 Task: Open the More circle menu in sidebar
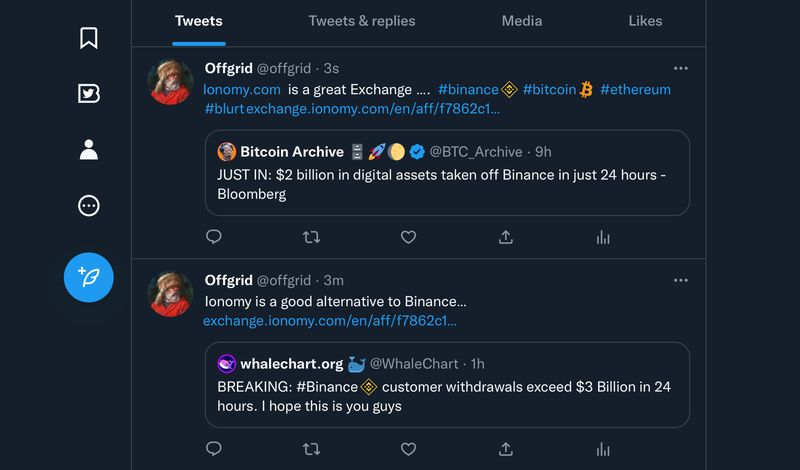pos(88,206)
